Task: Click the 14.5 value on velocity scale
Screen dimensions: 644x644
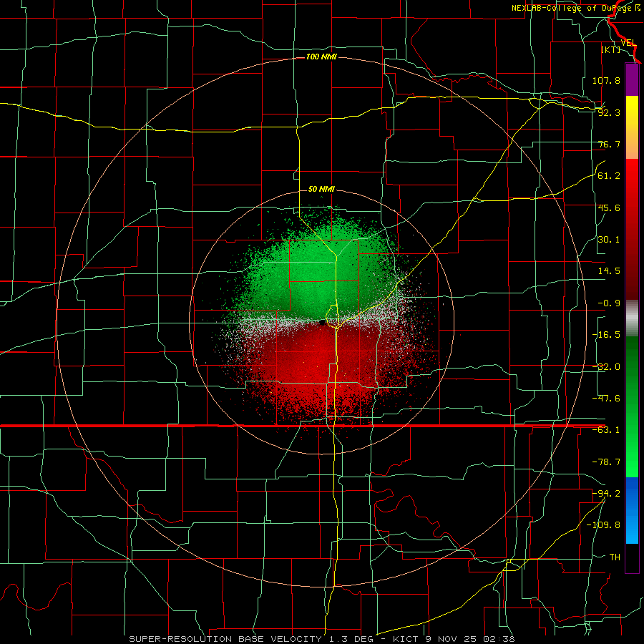Action: (x=609, y=271)
